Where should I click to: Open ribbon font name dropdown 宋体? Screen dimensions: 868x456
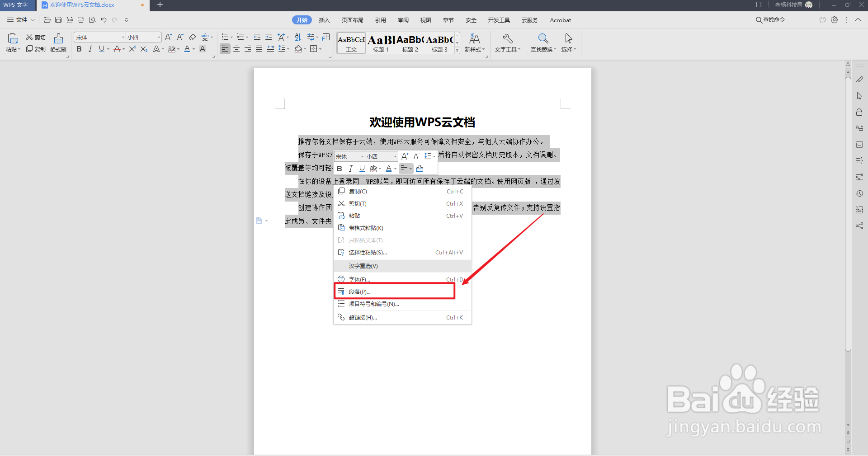123,37
